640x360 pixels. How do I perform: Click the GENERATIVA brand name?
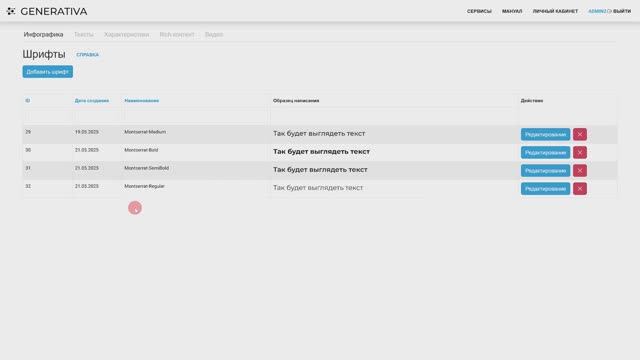point(54,11)
